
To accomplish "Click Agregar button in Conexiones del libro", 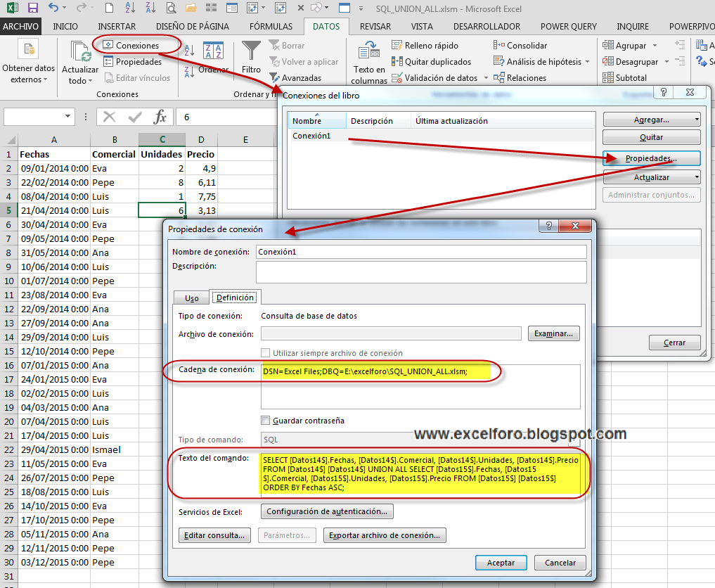I will pos(651,120).
